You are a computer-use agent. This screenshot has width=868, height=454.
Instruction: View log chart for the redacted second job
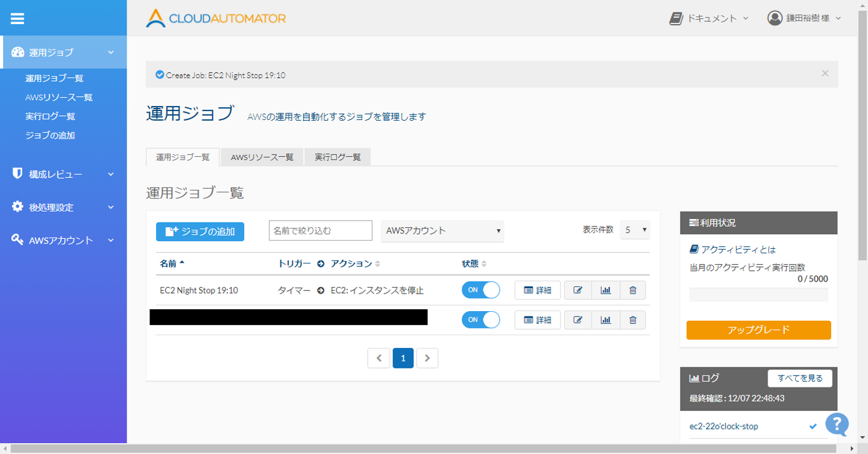(x=606, y=320)
